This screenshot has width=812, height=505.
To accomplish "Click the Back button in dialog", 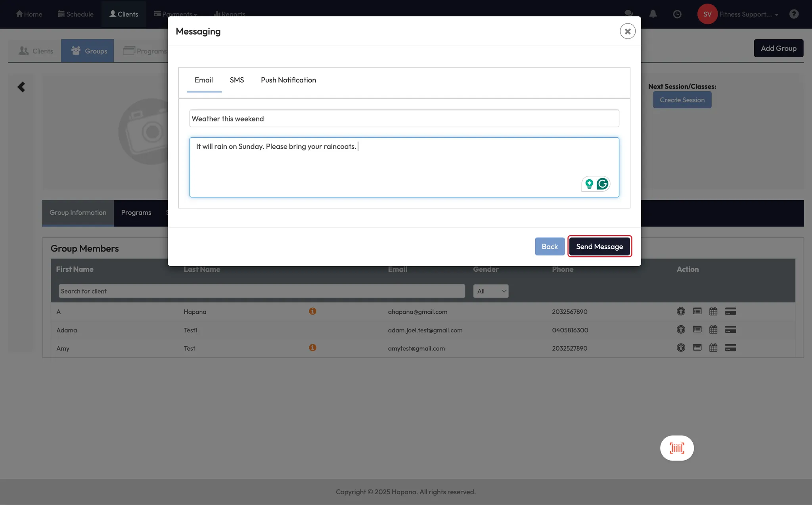I will (x=550, y=246).
